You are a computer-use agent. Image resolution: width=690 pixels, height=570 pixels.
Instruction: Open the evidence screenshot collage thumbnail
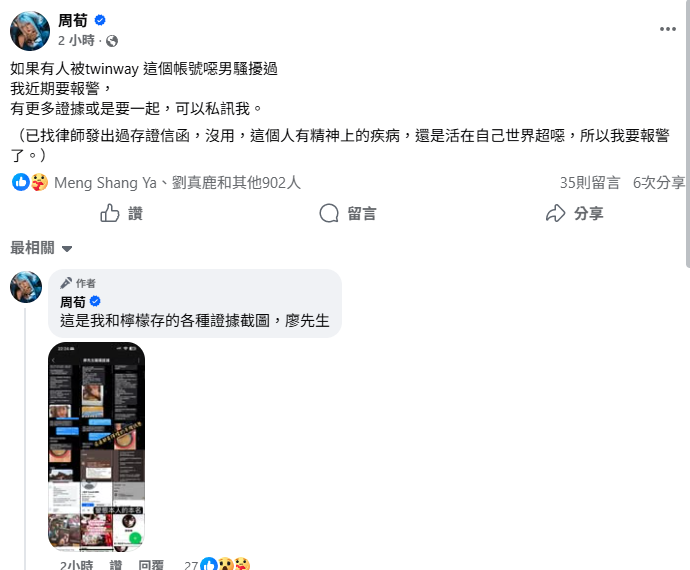click(x=96, y=446)
